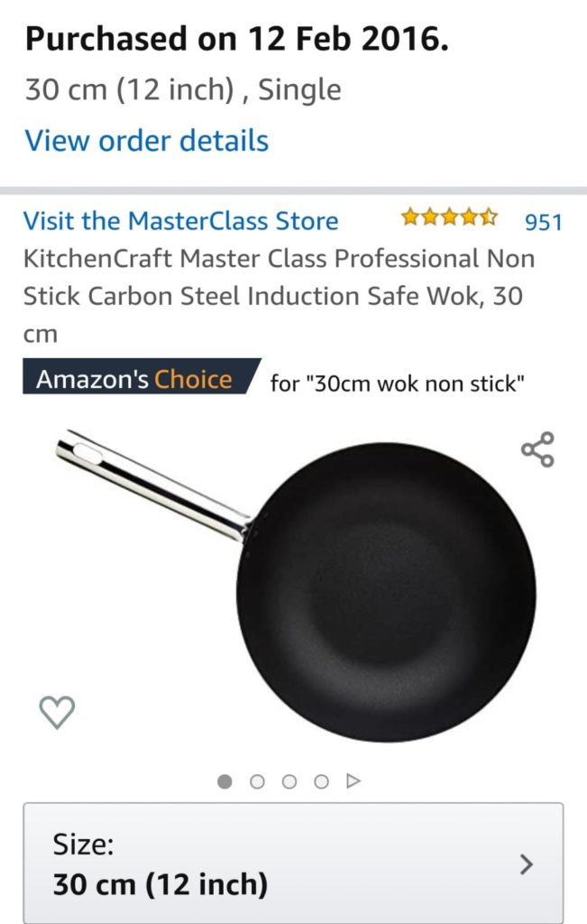The height and width of the screenshot is (924, 587).
Task: Expand Size selector chevron arrow
Action: tap(527, 864)
